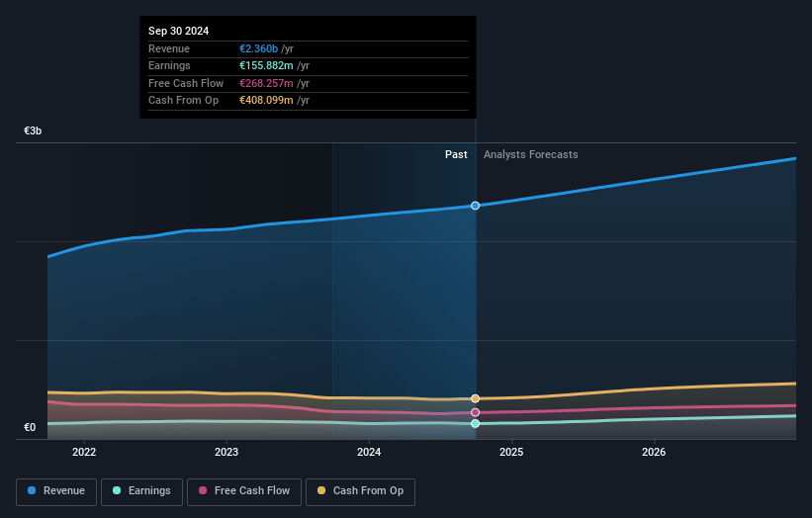812x518 pixels.
Task: Select the orange Cash From Op data point
Action: point(475,398)
